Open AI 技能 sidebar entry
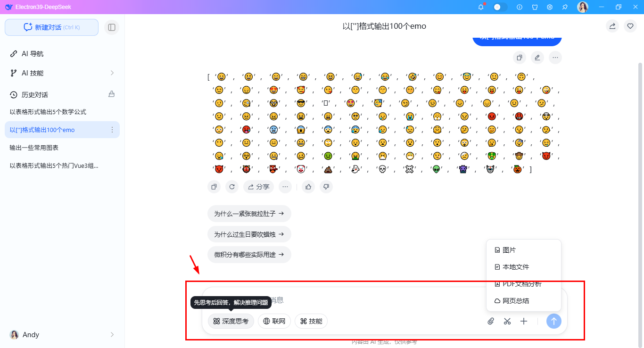This screenshot has width=644, height=348. [62, 73]
